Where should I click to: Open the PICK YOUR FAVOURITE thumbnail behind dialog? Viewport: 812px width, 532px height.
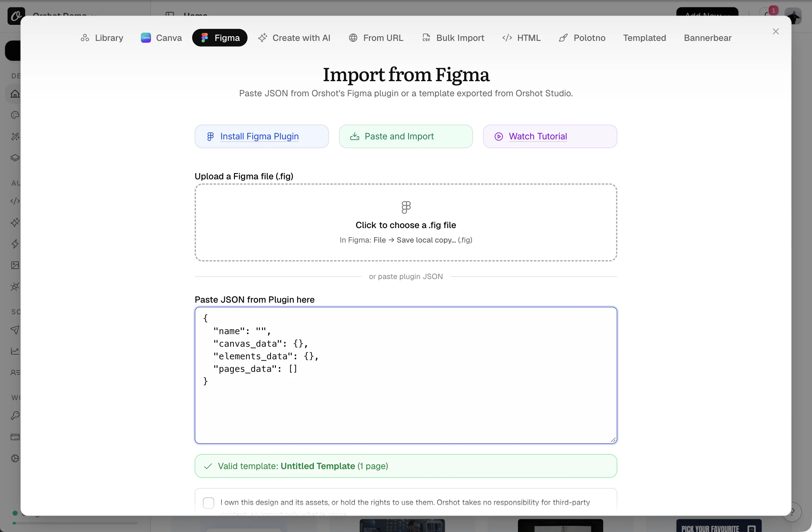click(x=719, y=525)
